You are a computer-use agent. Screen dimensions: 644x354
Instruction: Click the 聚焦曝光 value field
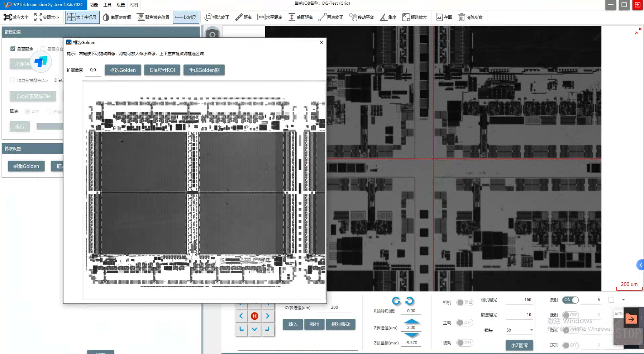tap(519, 315)
